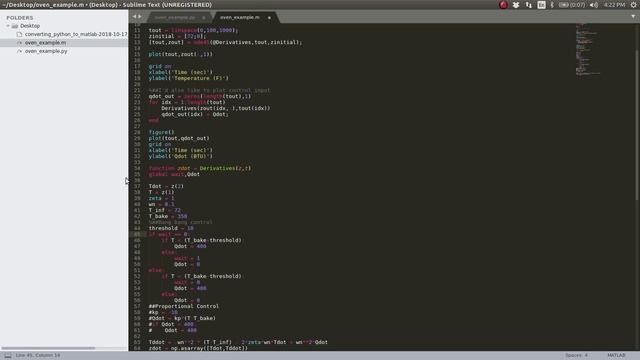This screenshot has height=360, width=640.
Task: Click the minimap code overview
Action: coord(588,49)
